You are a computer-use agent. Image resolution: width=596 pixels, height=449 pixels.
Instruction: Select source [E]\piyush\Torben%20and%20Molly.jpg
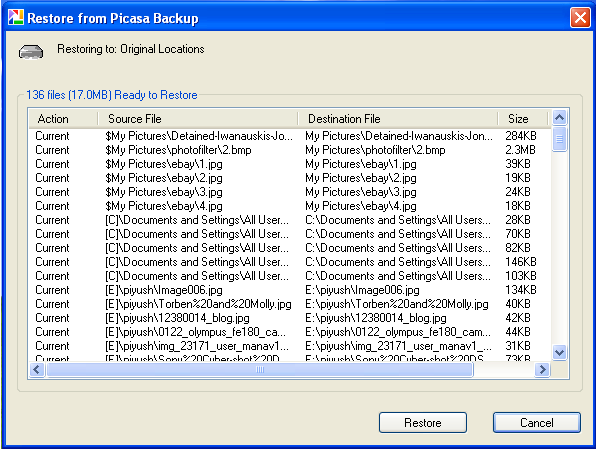[x=198, y=304]
